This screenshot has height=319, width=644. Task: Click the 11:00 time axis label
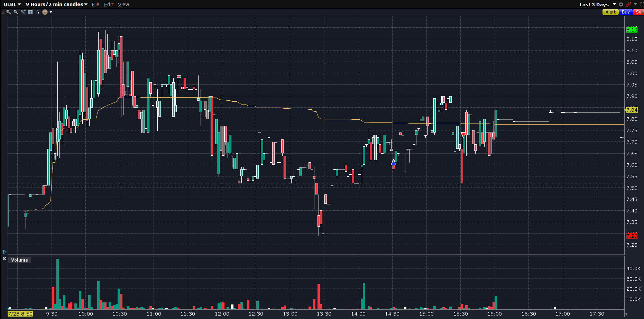click(154, 314)
